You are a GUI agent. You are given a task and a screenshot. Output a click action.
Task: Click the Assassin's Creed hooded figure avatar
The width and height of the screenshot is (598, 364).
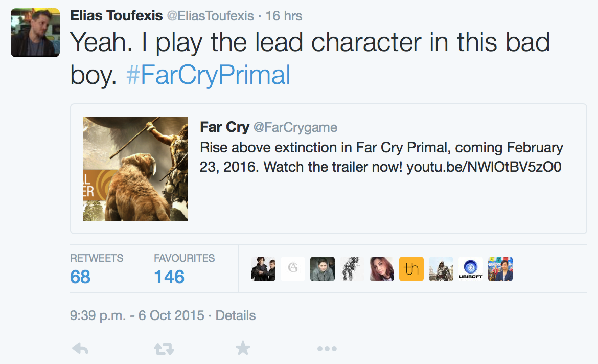(441, 269)
